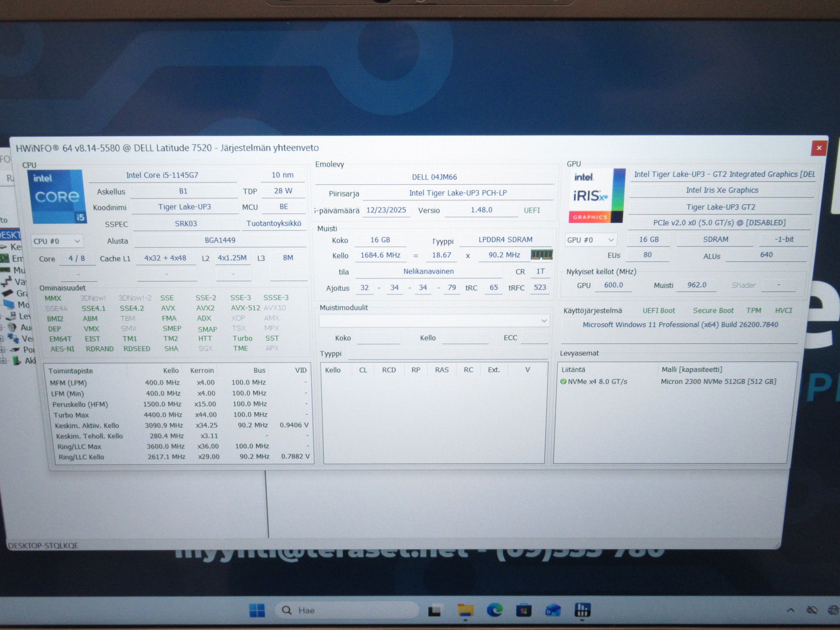Open the CPU #0 selector dropdown

(x=57, y=241)
